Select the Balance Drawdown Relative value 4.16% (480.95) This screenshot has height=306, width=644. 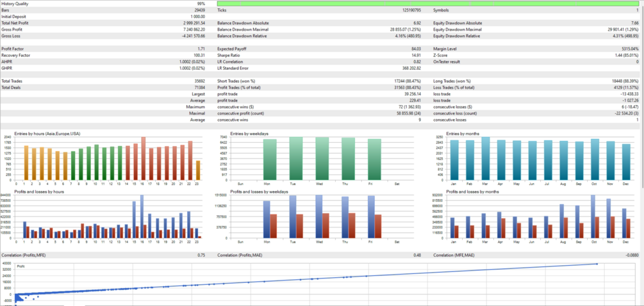click(x=407, y=36)
